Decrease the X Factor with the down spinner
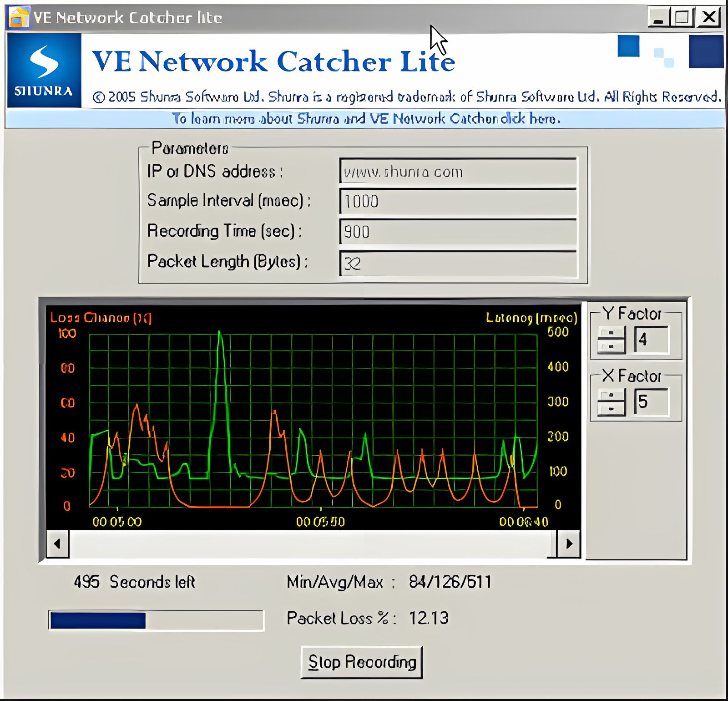728x701 pixels. 611,409
